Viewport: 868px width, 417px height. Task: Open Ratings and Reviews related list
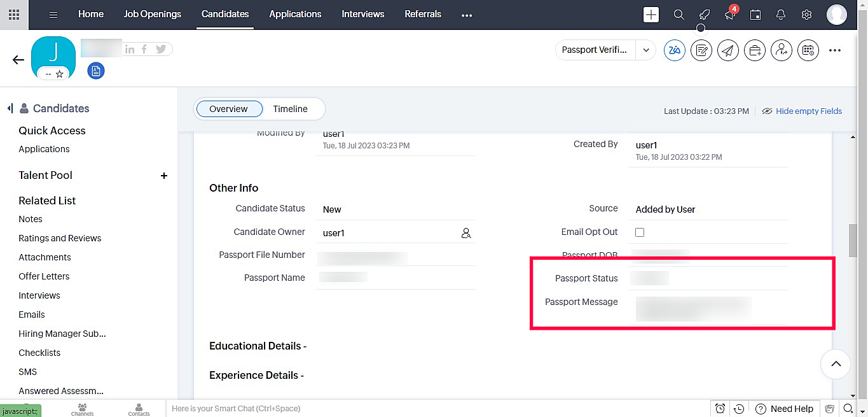(x=60, y=238)
